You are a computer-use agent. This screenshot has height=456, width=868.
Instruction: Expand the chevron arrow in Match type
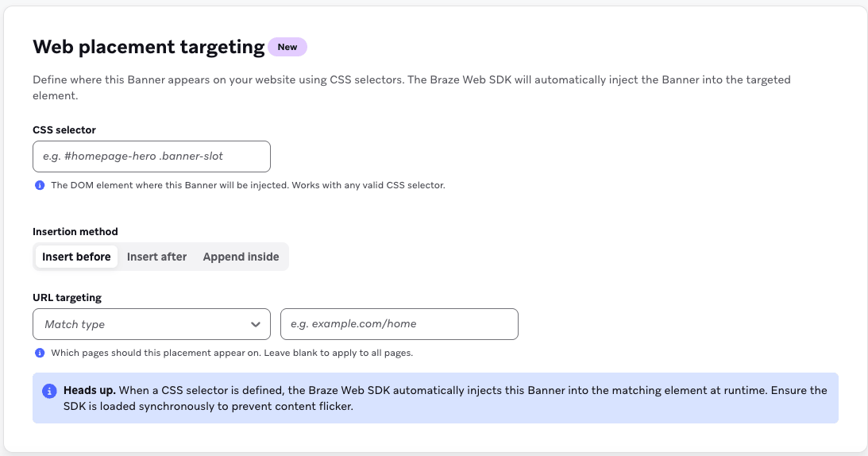(x=255, y=325)
